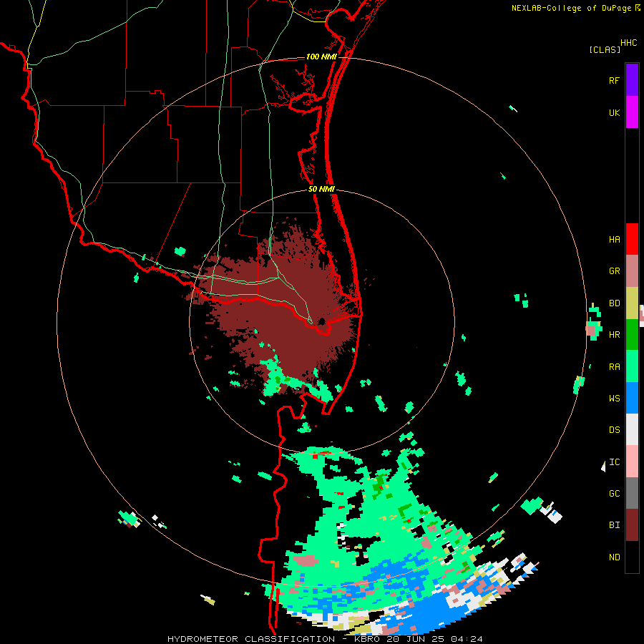Screen dimensions: 644x644
Task: Click the "BI" legend label
Action: coord(614,525)
